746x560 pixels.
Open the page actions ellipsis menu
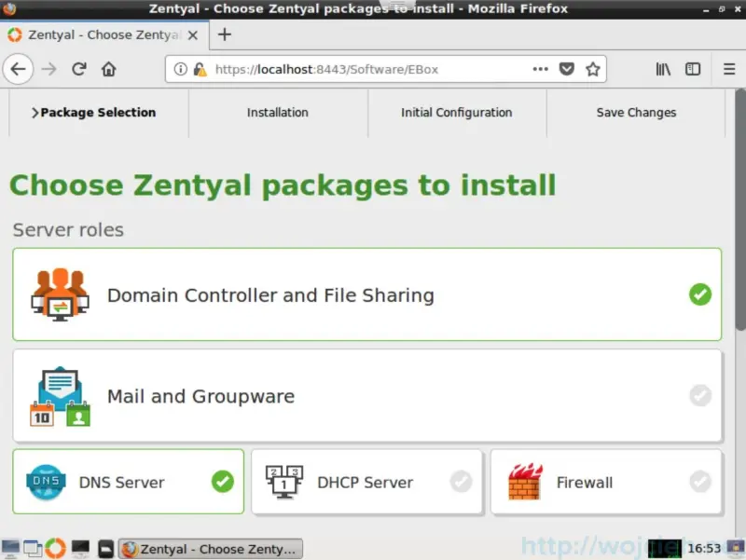point(540,69)
